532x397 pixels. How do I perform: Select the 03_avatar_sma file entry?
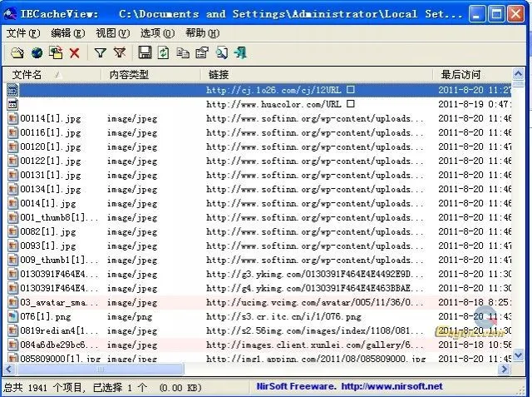[53, 302]
